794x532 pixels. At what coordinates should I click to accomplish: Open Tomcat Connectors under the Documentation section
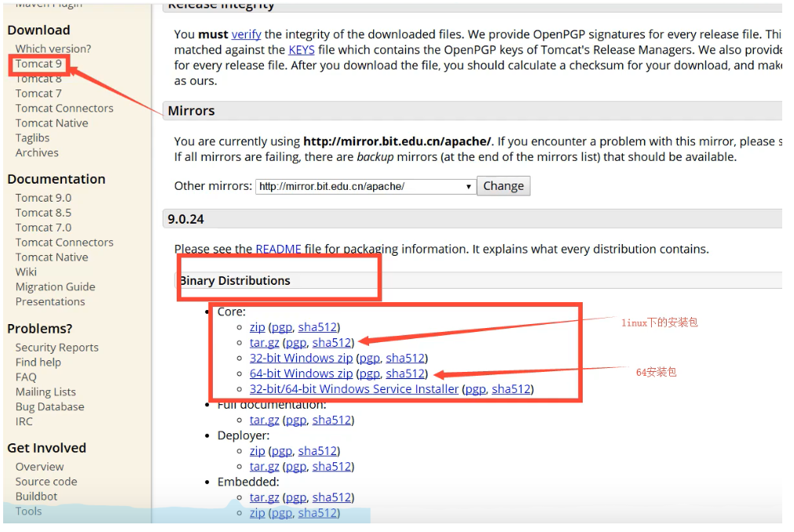pyautogui.click(x=64, y=242)
